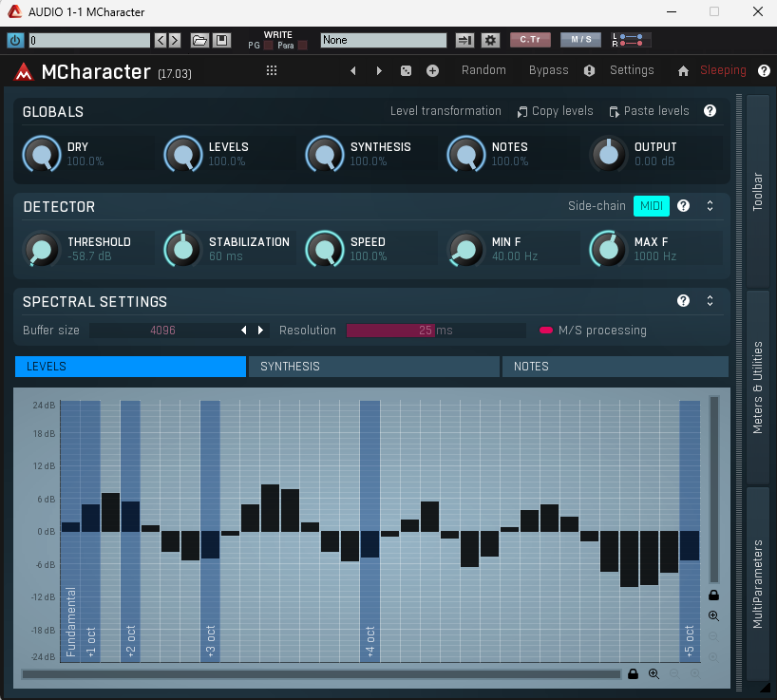Open the Settings menu
Viewport: 777px width, 700px height.
(632, 70)
